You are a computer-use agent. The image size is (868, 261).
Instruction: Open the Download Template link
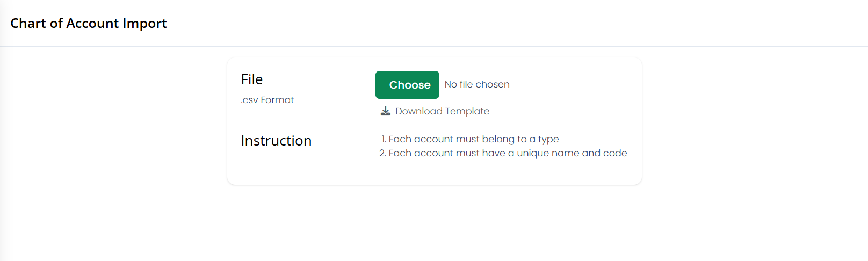[x=435, y=111]
